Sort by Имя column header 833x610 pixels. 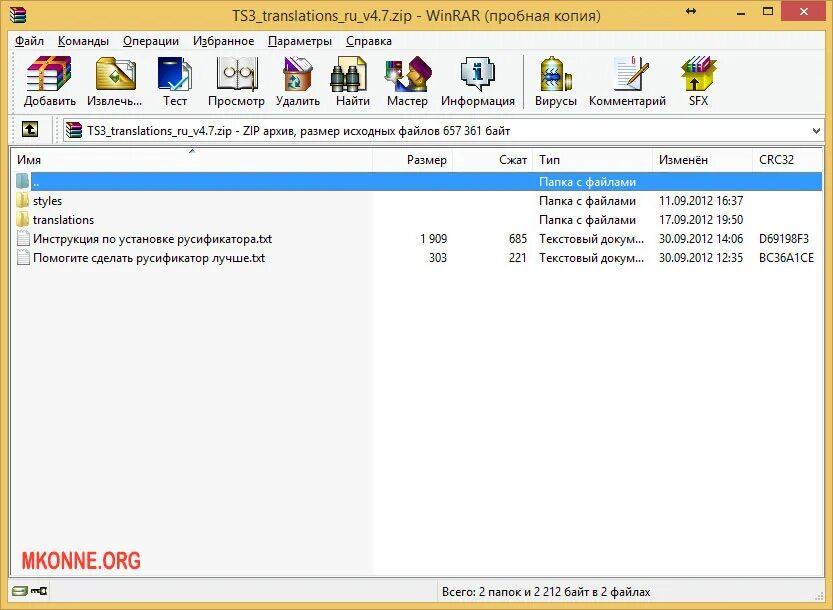click(191, 159)
